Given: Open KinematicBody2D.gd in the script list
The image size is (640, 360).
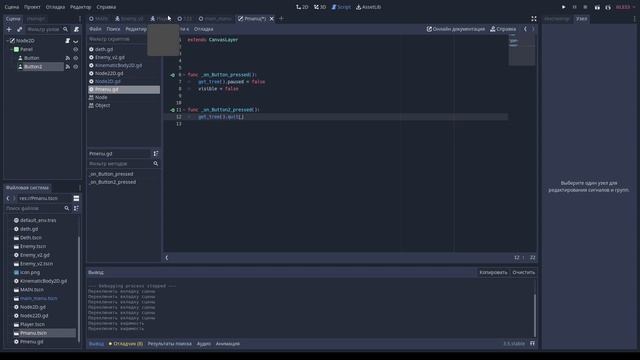Looking at the screenshot, I should point(124,65).
